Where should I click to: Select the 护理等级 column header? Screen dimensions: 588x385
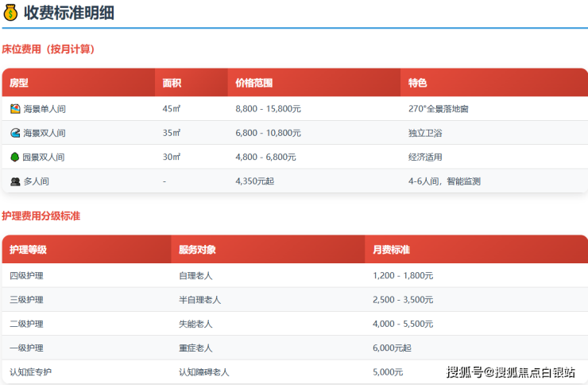(x=28, y=250)
